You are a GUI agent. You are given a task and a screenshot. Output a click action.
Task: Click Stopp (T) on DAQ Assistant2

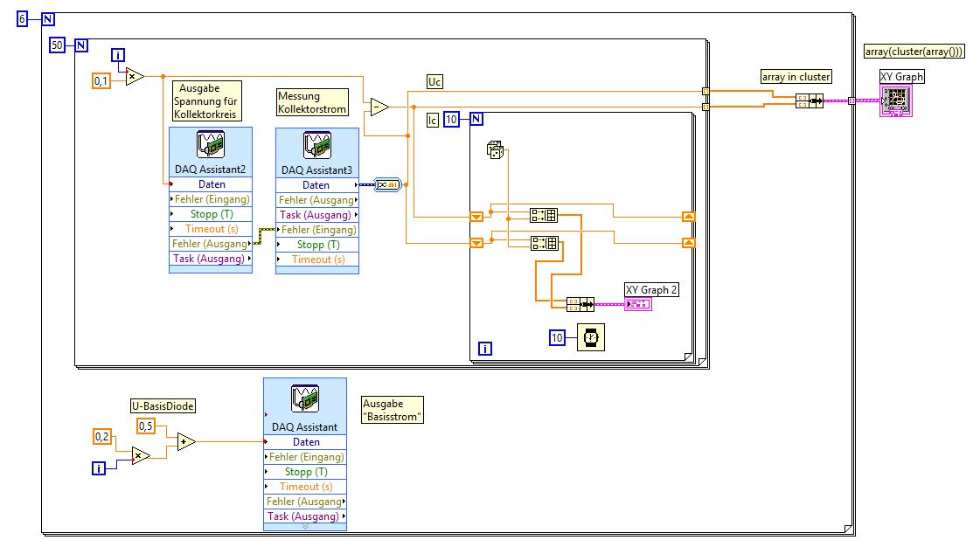(211, 214)
